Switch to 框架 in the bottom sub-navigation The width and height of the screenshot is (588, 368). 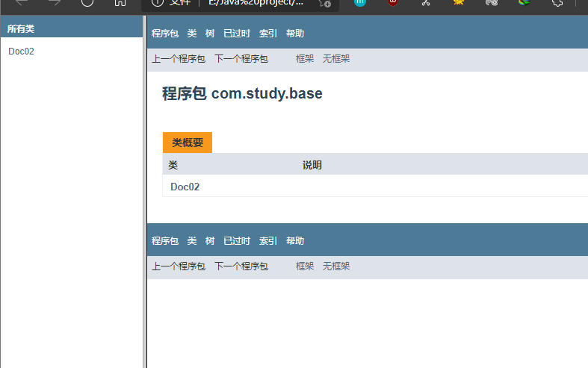coord(305,266)
